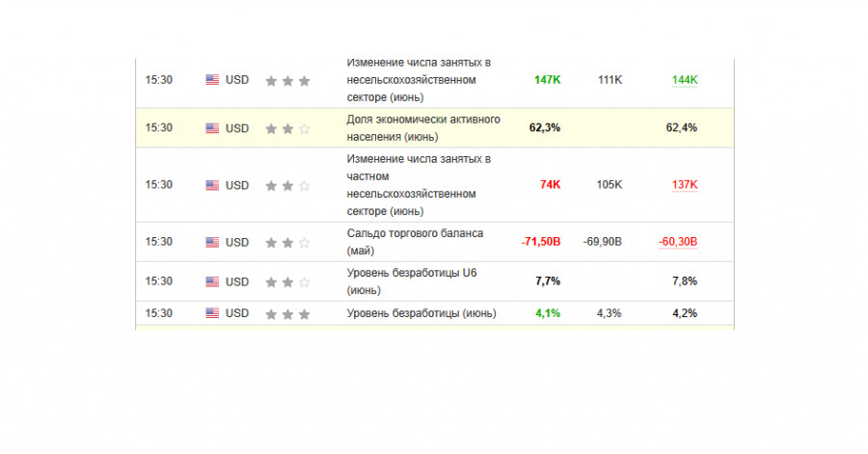Click US flag in the 62,3% row

click(x=212, y=128)
